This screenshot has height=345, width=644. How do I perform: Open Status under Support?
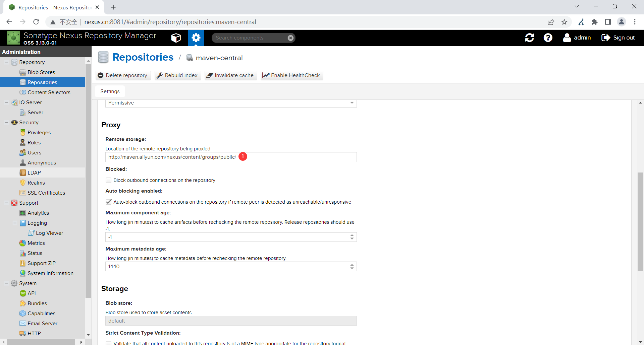(35, 253)
